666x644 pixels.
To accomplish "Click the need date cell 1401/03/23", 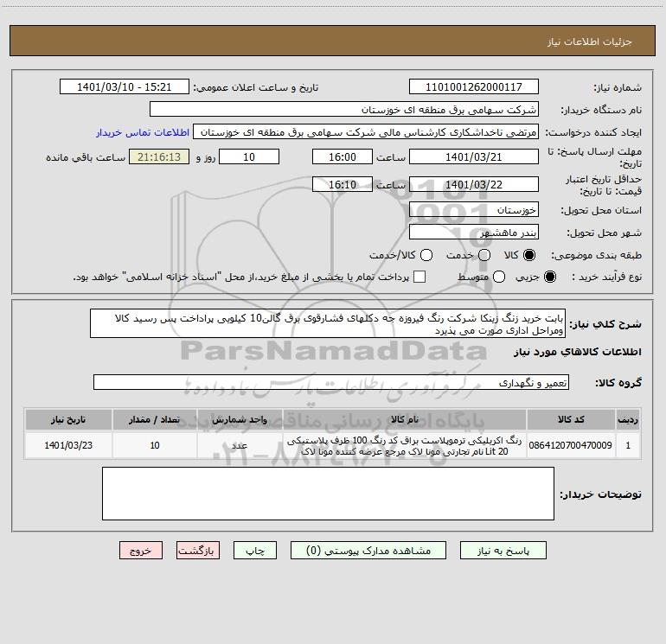I will (68, 445).
